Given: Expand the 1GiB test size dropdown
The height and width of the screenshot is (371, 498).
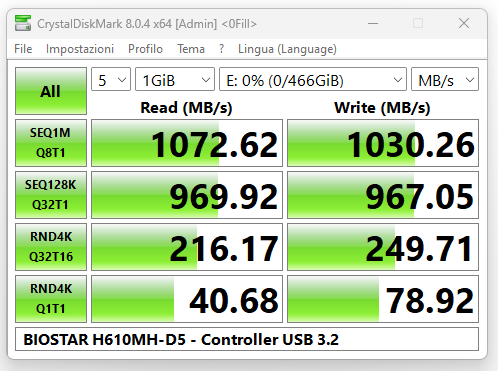Looking at the screenshot, I should coord(175,79).
